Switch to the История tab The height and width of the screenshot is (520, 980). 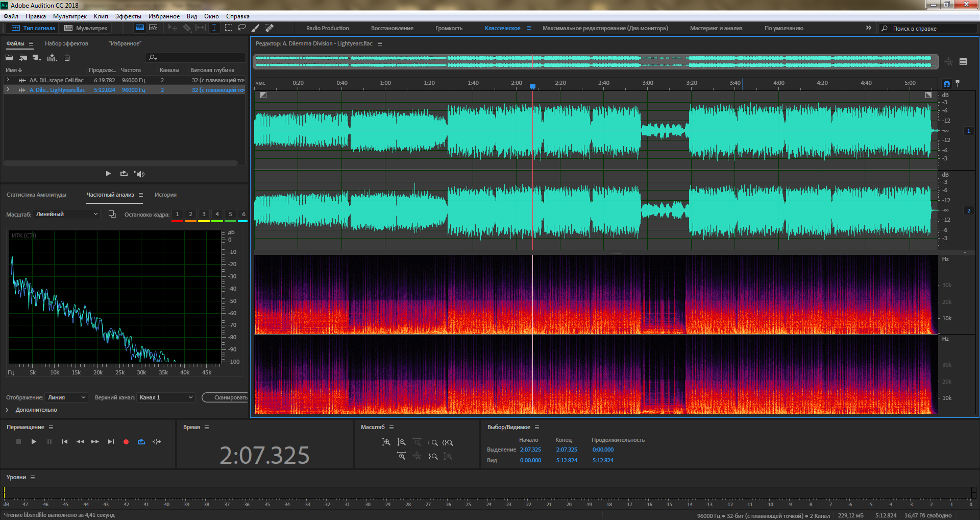click(165, 195)
